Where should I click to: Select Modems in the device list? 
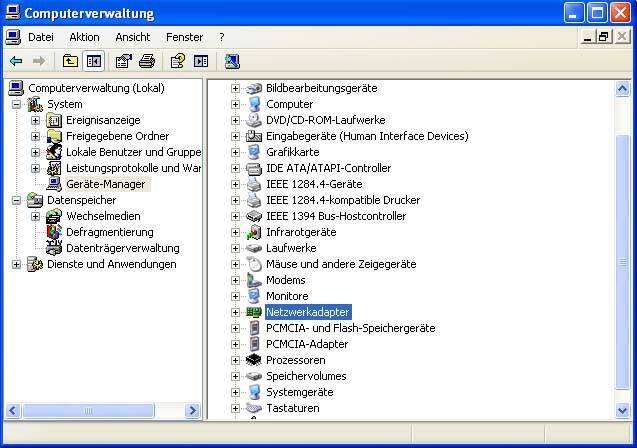(285, 280)
